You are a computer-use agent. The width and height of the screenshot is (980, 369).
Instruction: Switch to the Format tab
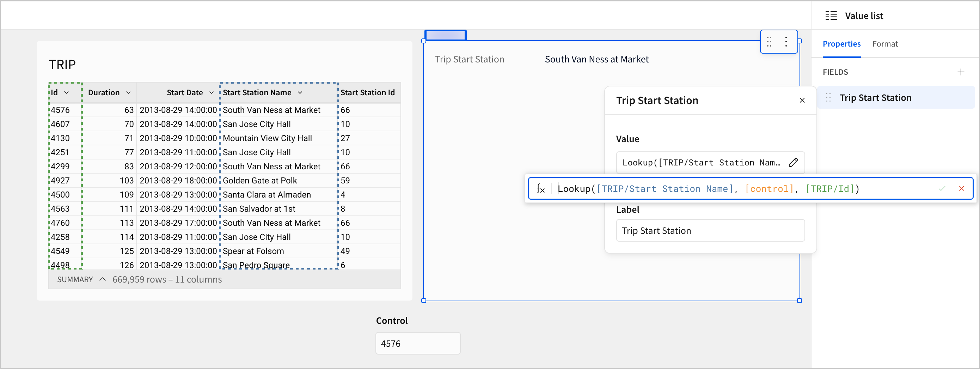[x=885, y=44]
